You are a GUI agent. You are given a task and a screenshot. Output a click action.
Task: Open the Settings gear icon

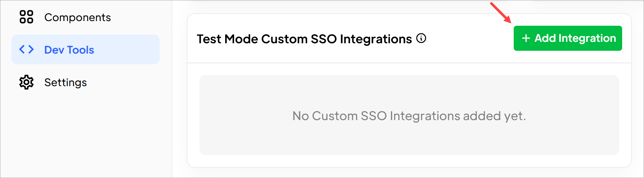click(x=26, y=82)
